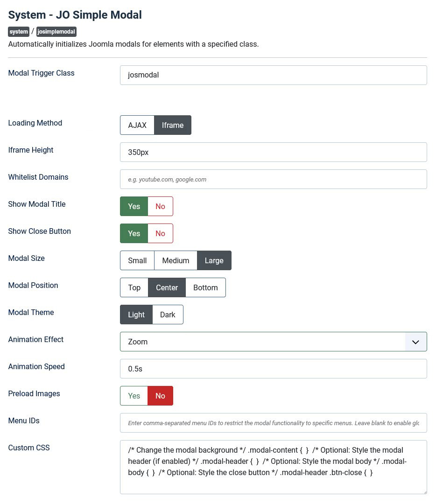Focus the Whitelist Domains input
Image resolution: width=436 pixels, height=504 pixels.
(273, 179)
